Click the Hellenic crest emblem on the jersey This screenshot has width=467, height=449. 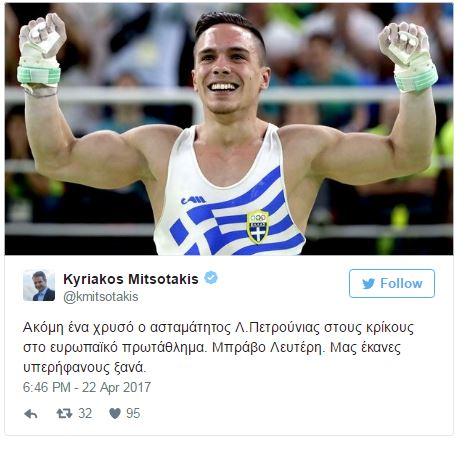click(257, 227)
